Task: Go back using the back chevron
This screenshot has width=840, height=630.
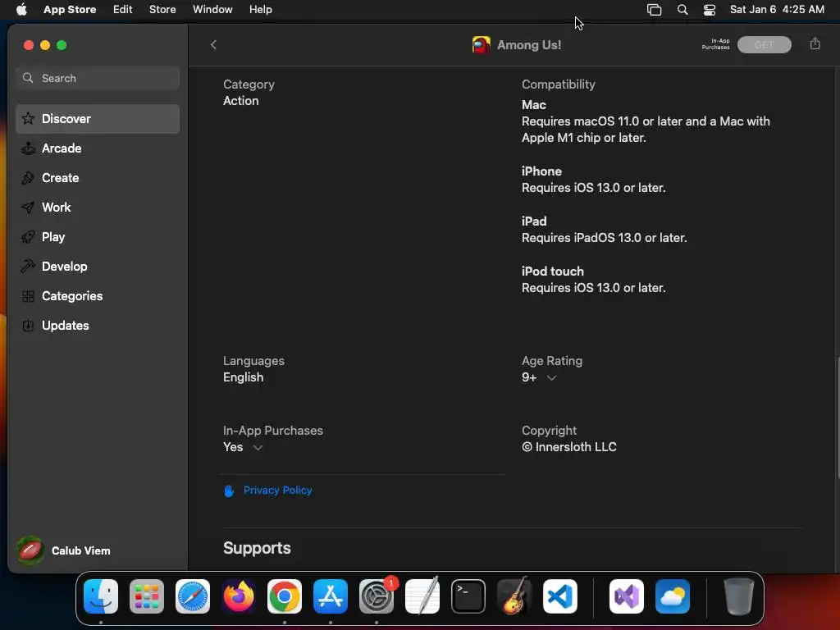Action: 213,45
